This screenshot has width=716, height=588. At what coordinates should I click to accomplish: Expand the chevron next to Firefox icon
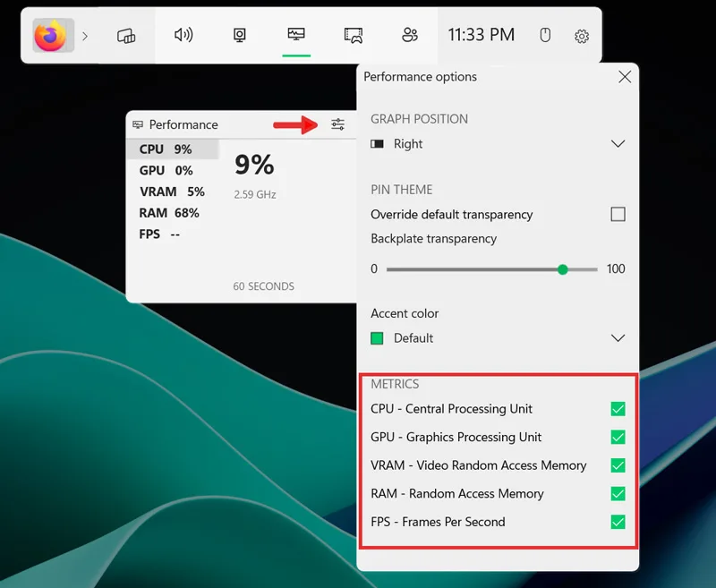click(x=85, y=36)
